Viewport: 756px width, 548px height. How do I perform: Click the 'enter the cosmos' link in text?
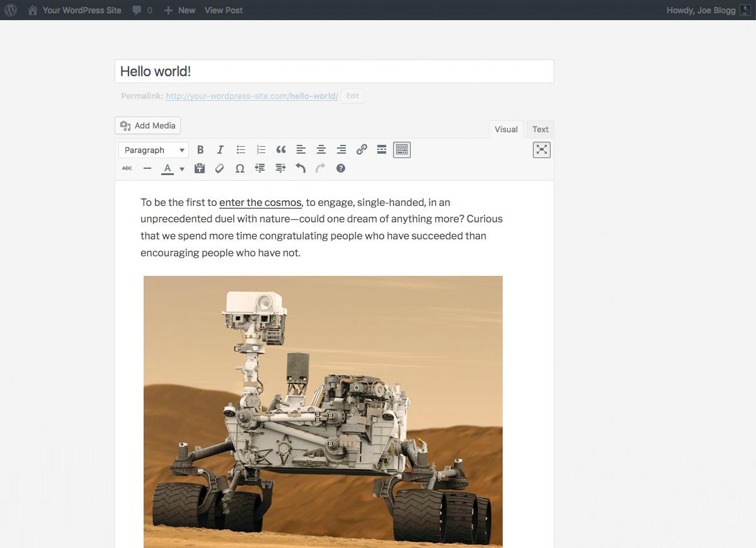[x=260, y=202]
